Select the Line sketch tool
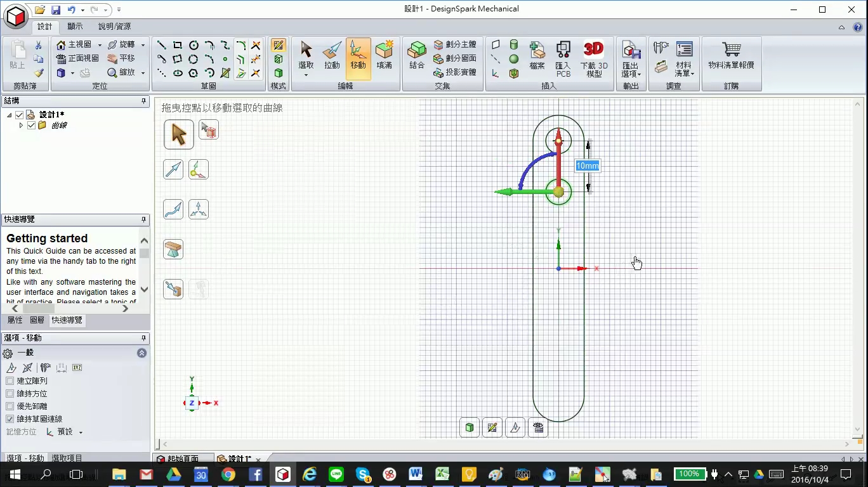Image resolution: width=868 pixels, height=487 pixels. (x=162, y=45)
